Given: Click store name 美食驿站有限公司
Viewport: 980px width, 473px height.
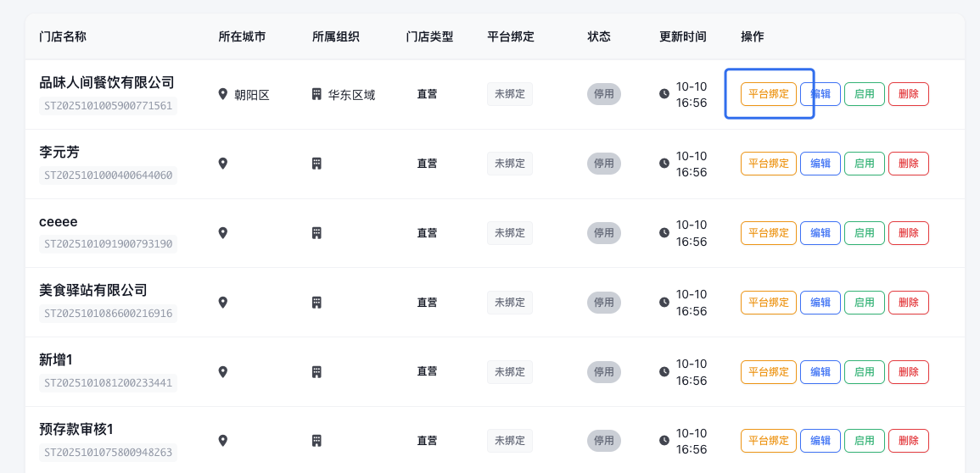Looking at the screenshot, I should [93, 291].
